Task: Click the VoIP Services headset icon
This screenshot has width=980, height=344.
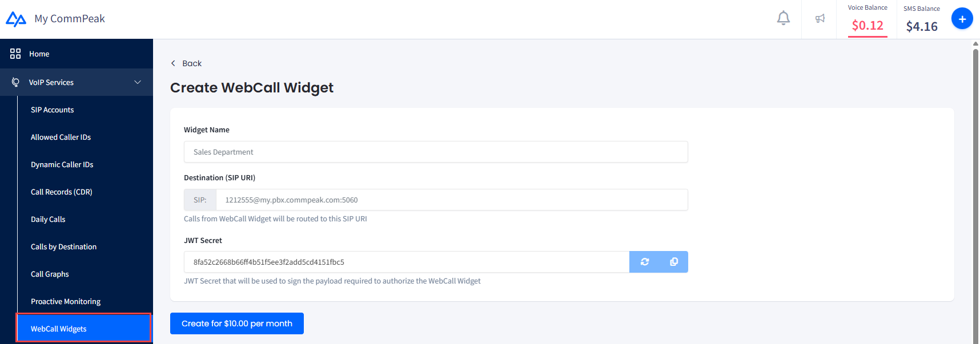Action: pyautogui.click(x=15, y=82)
